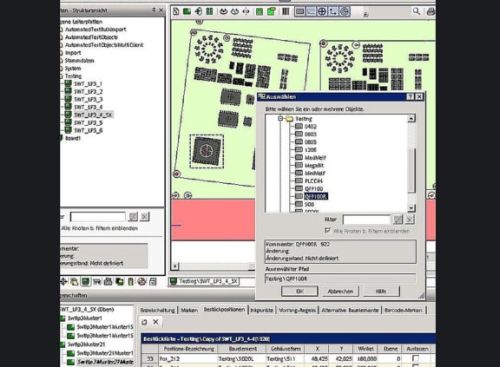Toggle the crosshair circle button in the toolbar
This screenshot has width=500, height=367.
[322, 12]
